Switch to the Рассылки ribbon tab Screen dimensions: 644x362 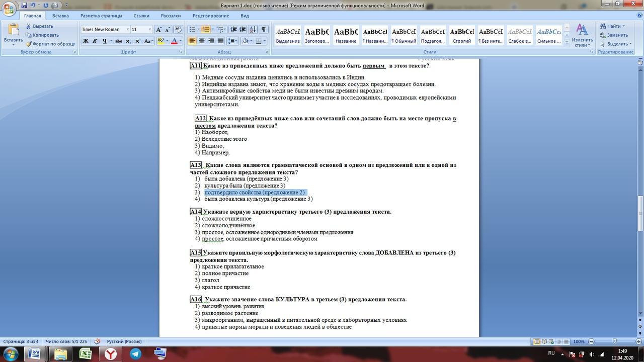[171, 16]
